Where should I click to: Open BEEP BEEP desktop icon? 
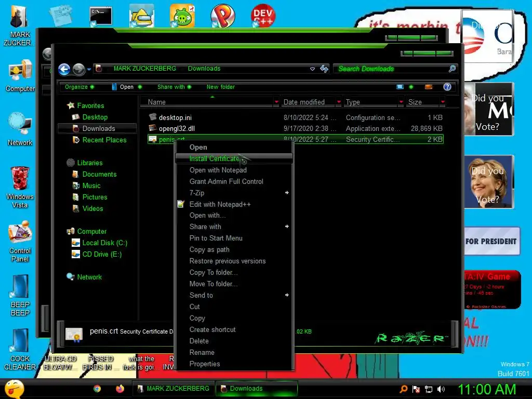click(x=20, y=295)
